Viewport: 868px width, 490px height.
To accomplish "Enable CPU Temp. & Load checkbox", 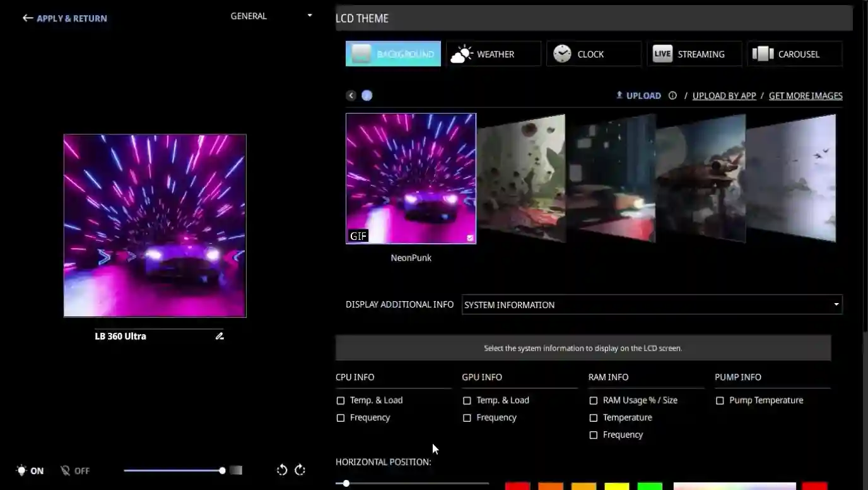I will [x=341, y=400].
